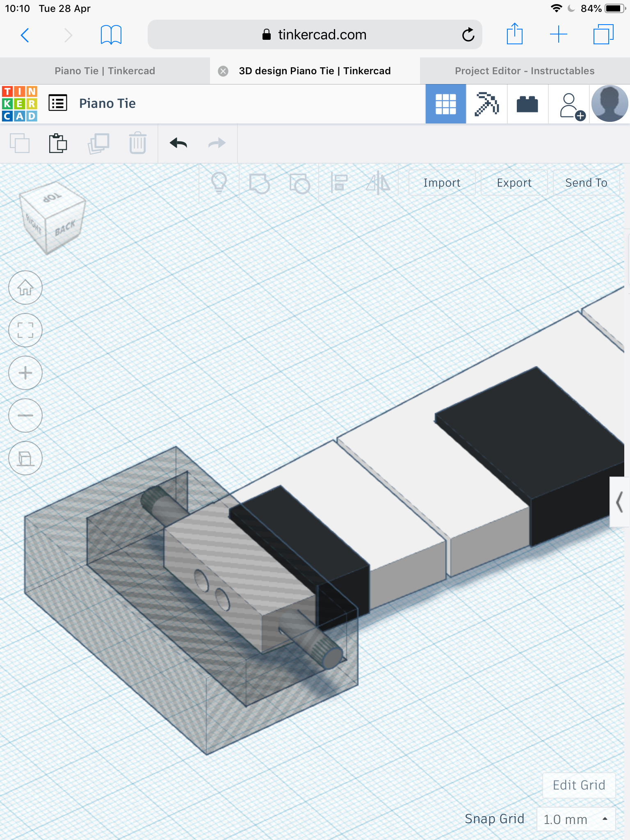Screen dimensions: 630x840
Task: Toggle show all lightbulb icon
Action: 219,183
